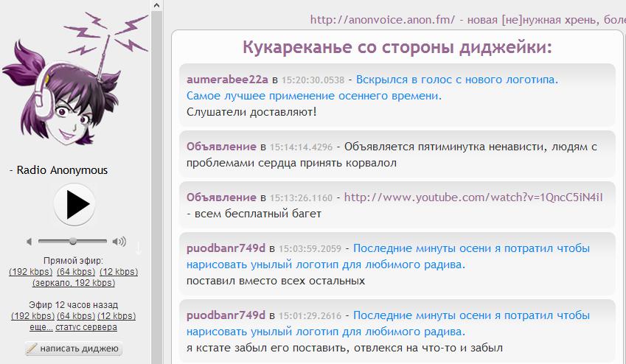Open 12 kbps stream from 12 hours ago
Viewport: 626px width, 364px height.
click(116, 316)
